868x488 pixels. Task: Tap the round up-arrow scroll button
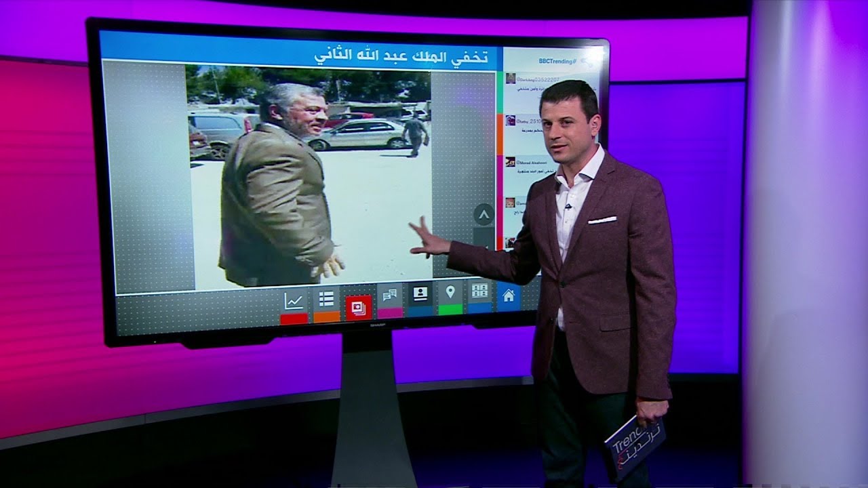coord(484,215)
